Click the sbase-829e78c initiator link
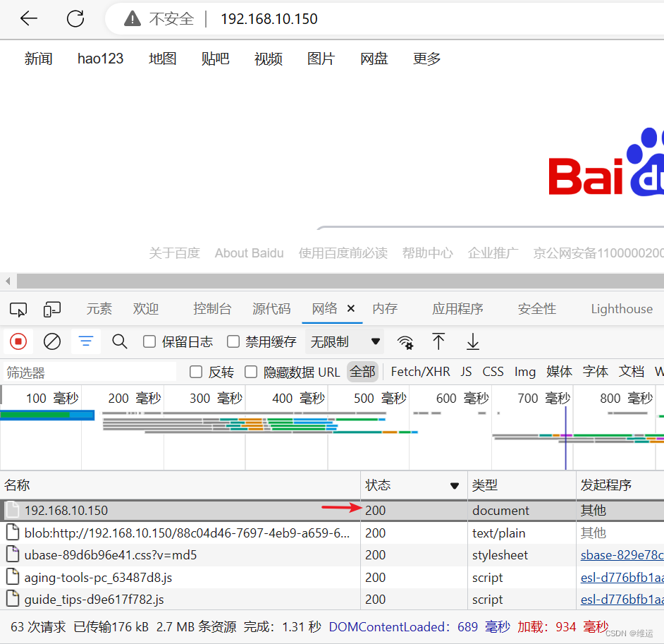 (622, 554)
